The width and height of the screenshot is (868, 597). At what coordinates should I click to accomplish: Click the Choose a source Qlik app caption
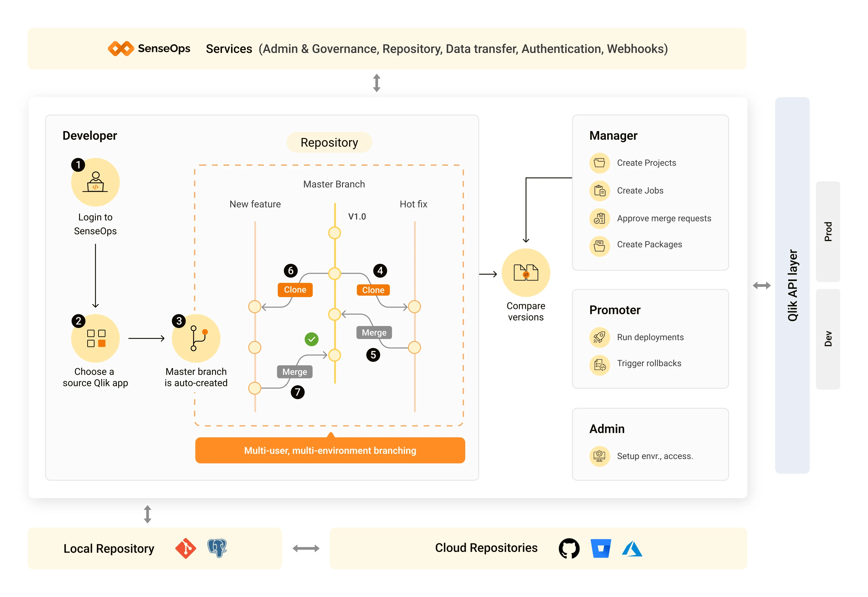tap(95, 377)
